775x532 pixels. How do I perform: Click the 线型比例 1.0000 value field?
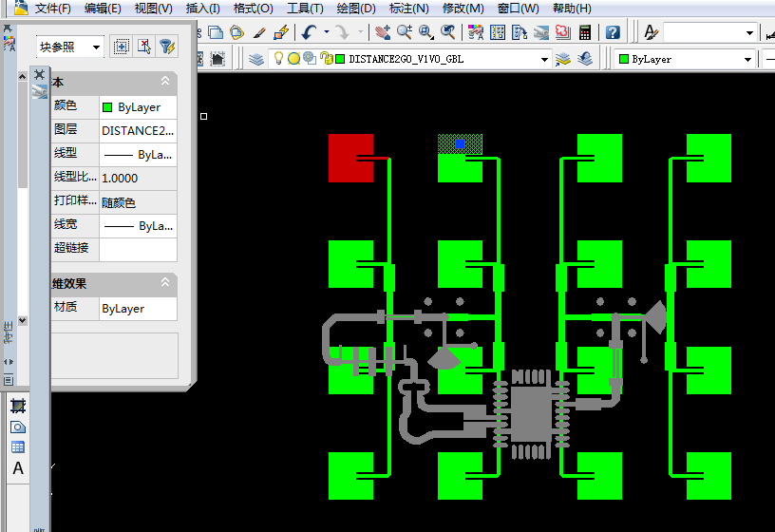pyautogui.click(x=138, y=179)
